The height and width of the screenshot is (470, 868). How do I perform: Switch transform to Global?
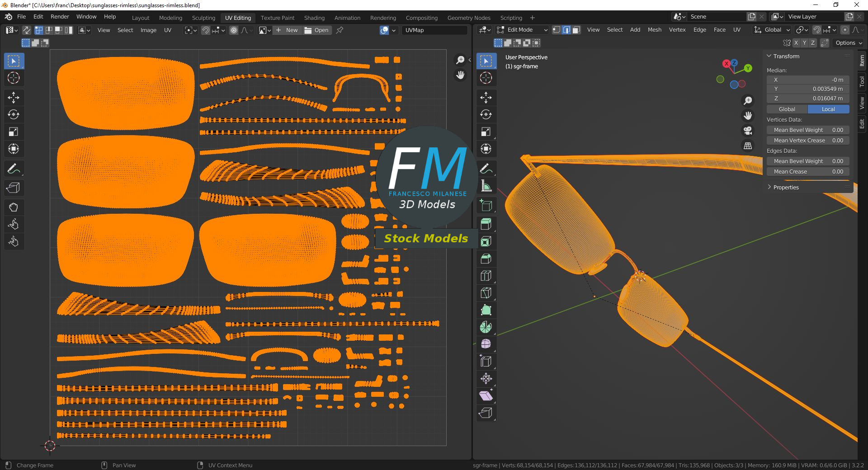[787, 109]
